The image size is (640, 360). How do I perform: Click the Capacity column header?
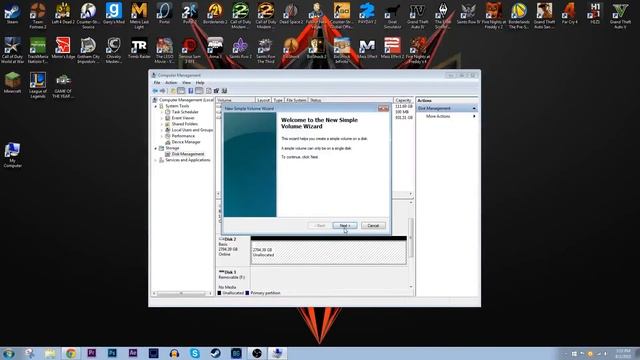point(403,100)
